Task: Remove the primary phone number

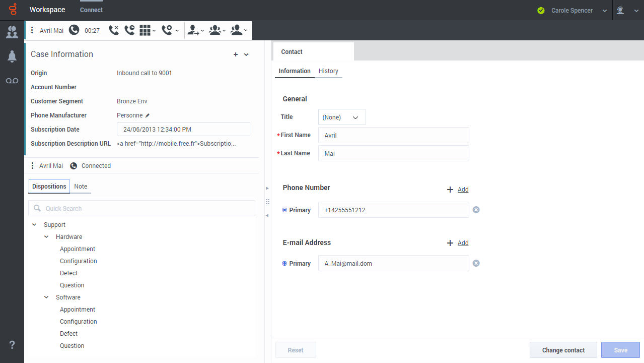Action: [476, 210]
